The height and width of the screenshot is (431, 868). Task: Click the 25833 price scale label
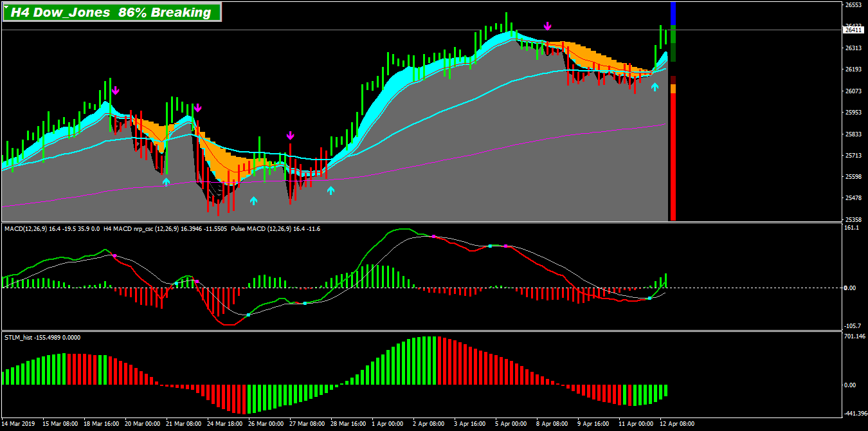853,134
